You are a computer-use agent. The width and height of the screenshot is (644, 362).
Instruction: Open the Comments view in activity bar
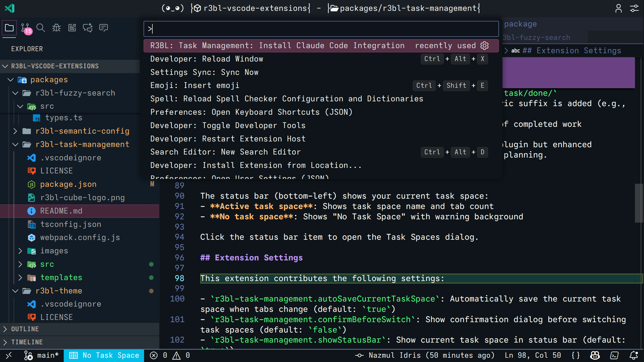103,28
